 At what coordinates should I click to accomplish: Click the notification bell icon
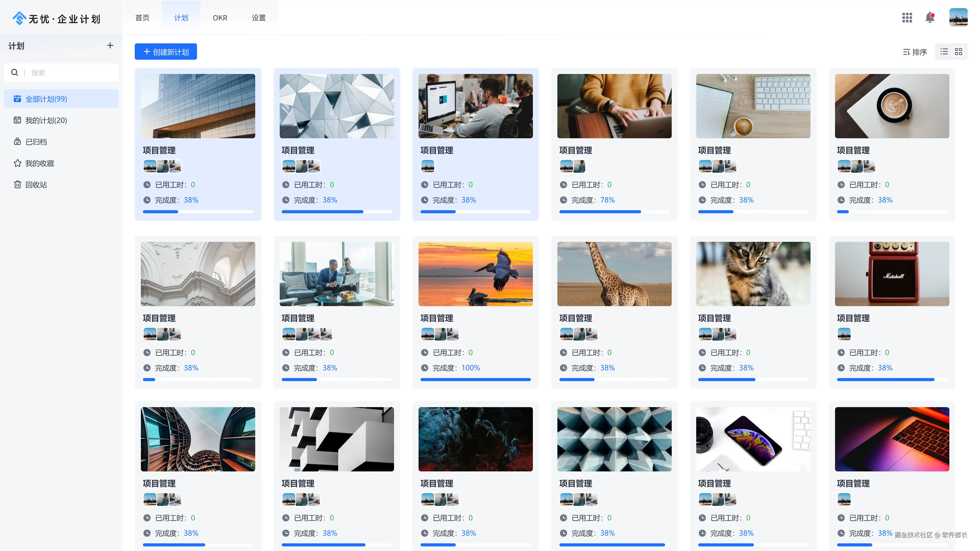point(930,18)
